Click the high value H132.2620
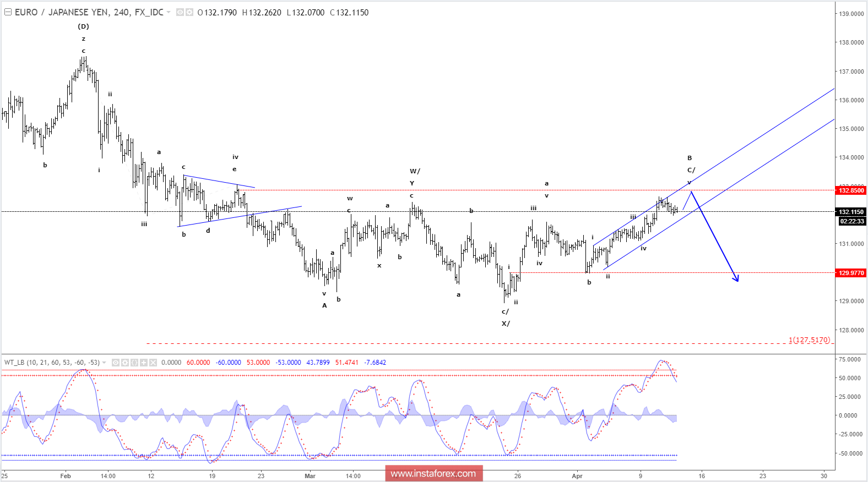This screenshot has width=868, height=482. (262, 12)
